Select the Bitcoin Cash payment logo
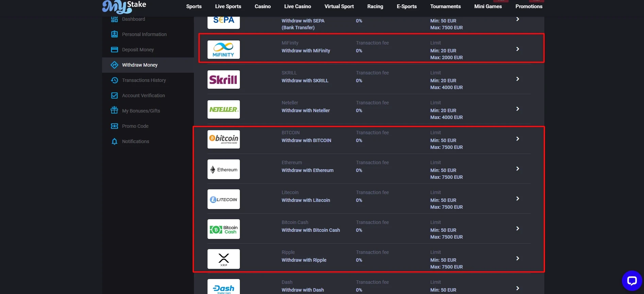 coord(224,229)
